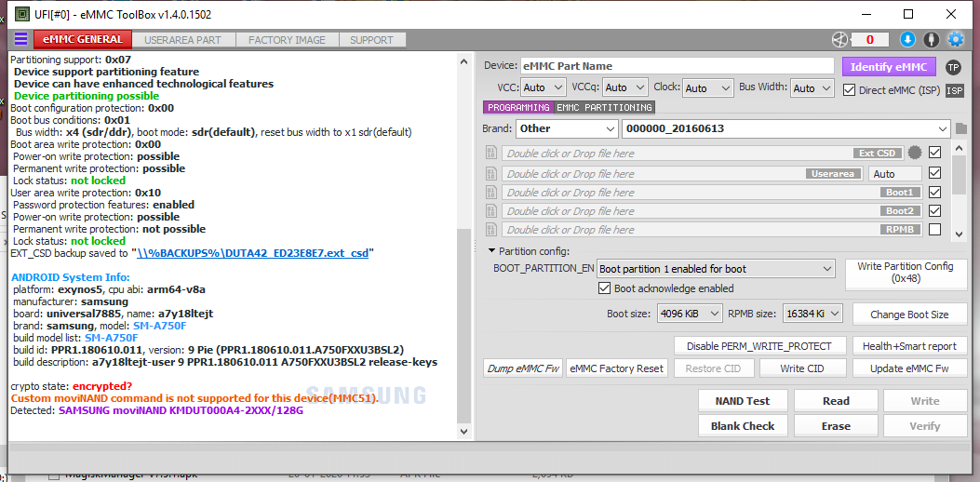
Task: Switch to EMMC PARTITIONING sub-tab
Action: coord(604,108)
